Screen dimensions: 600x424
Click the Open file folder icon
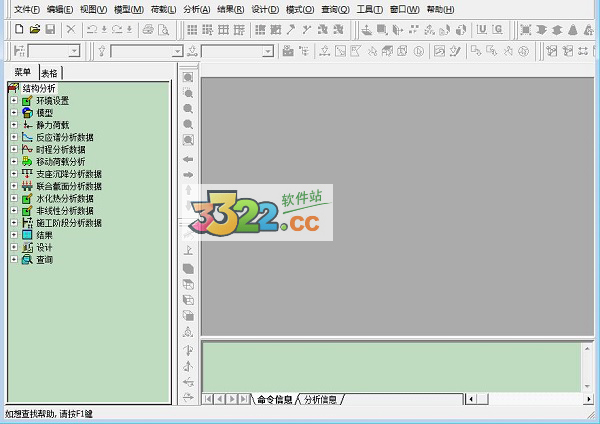tap(35, 29)
